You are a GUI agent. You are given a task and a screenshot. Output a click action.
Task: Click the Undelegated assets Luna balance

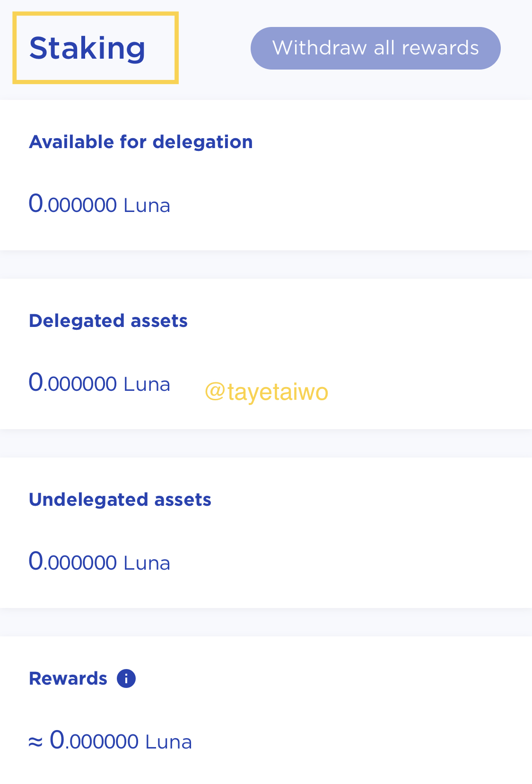pos(99,562)
